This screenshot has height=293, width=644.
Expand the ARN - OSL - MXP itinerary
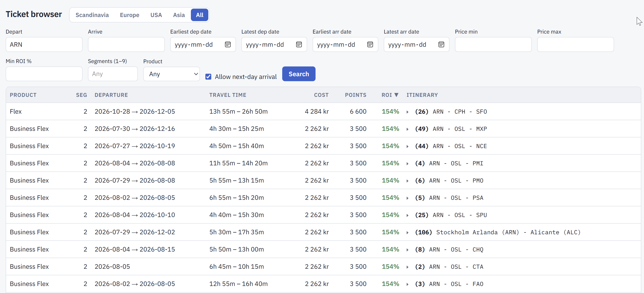click(408, 129)
